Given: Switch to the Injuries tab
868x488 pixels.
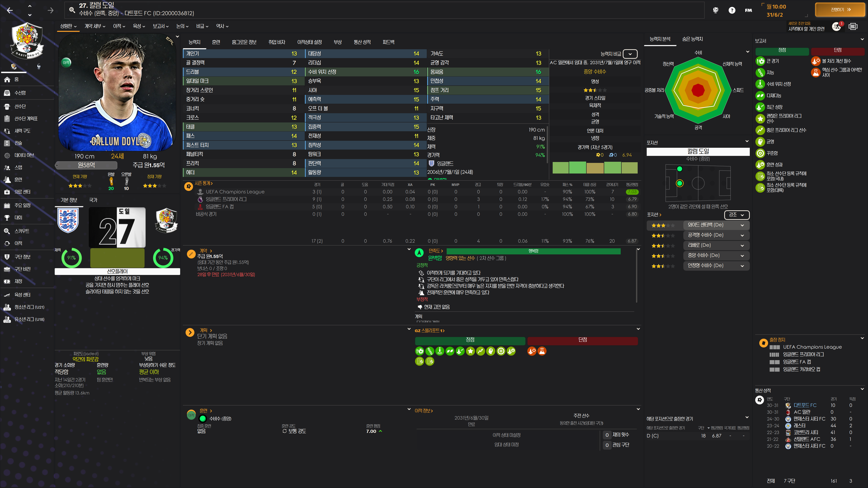Looking at the screenshot, I should pyautogui.click(x=338, y=42).
